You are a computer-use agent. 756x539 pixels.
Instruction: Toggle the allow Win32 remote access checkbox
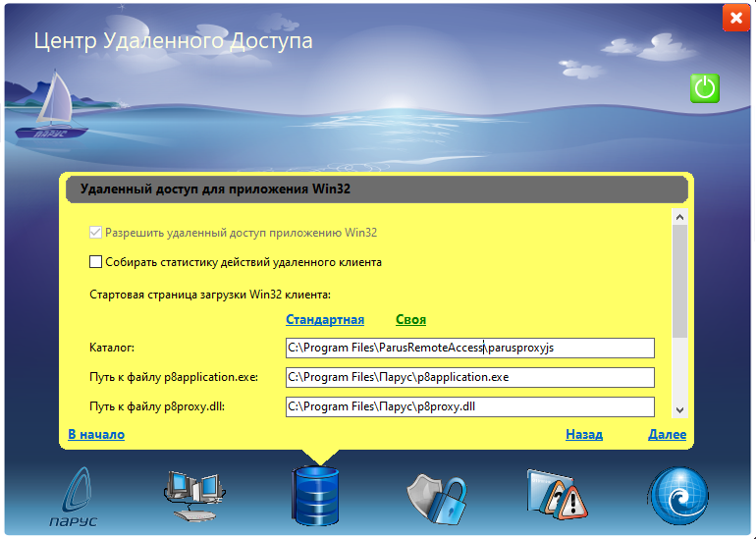(95, 233)
